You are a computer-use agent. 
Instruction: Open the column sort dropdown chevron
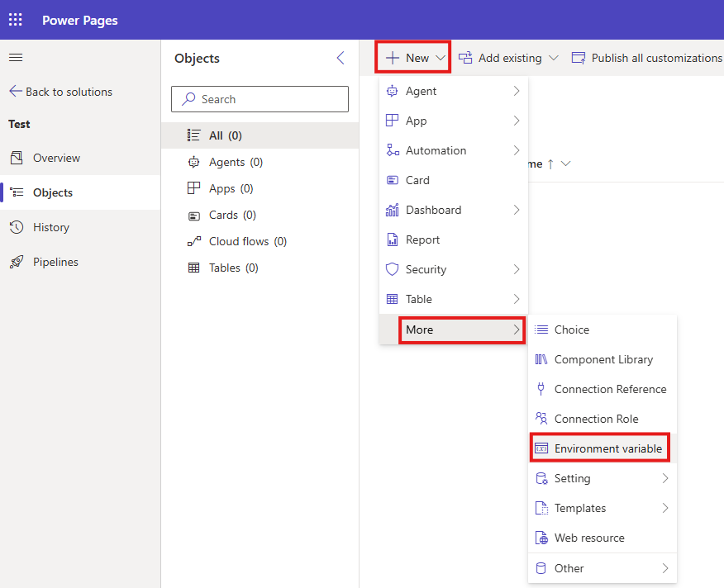coord(565,164)
